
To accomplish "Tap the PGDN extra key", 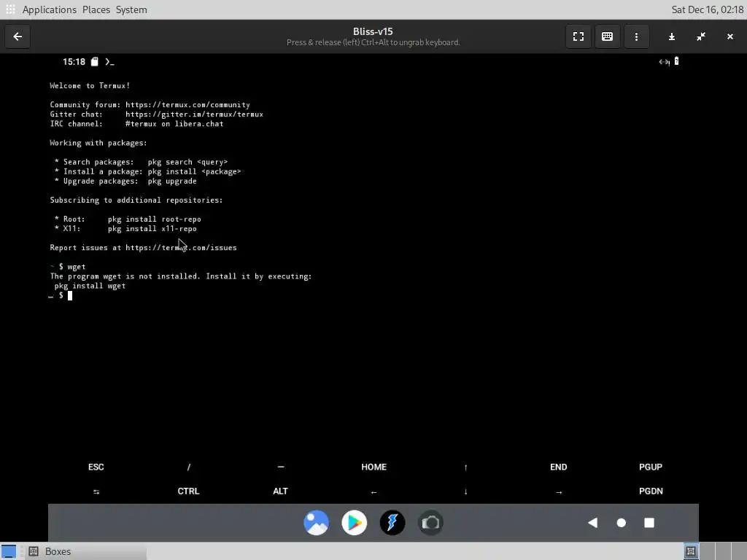I will click(x=651, y=491).
